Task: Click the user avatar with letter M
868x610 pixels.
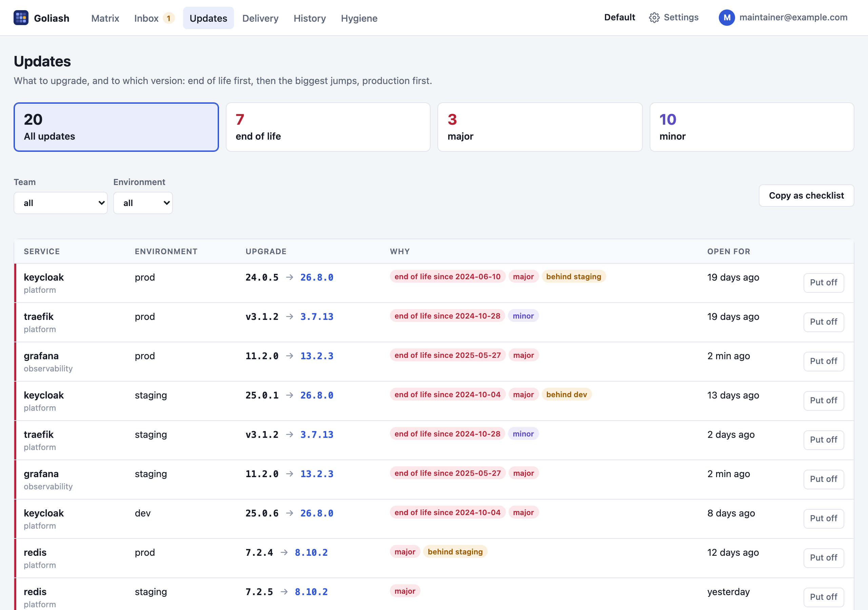Action: click(727, 18)
